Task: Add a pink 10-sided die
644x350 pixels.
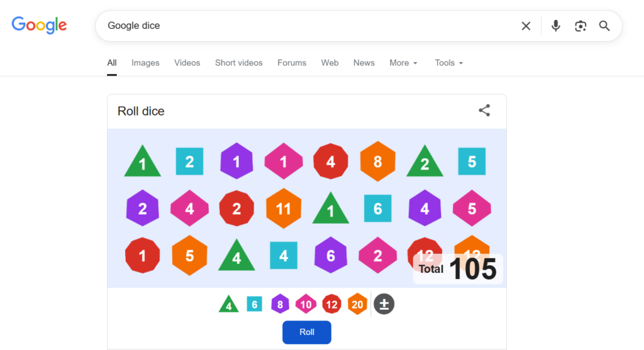Action: tap(306, 304)
